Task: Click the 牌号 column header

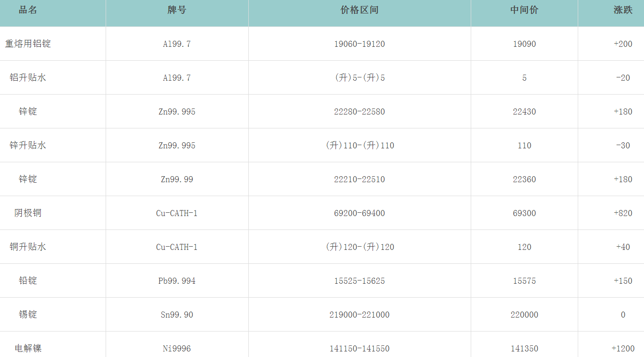Action: pyautogui.click(x=177, y=10)
